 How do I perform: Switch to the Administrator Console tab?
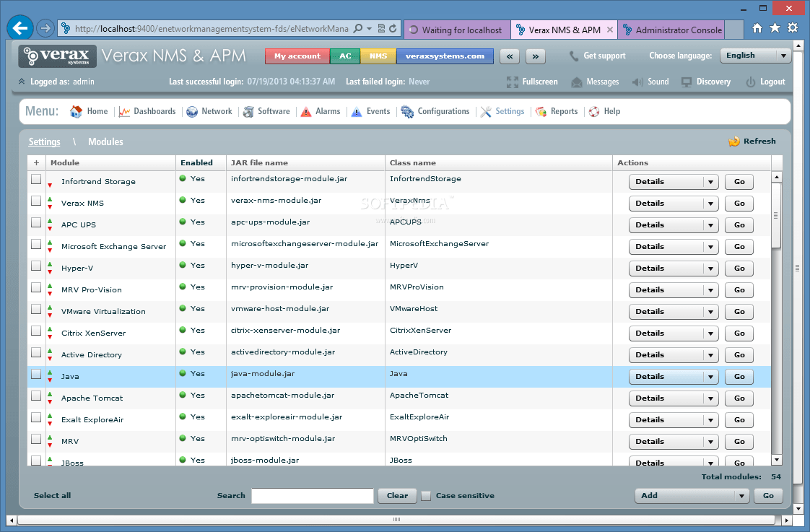click(671, 30)
